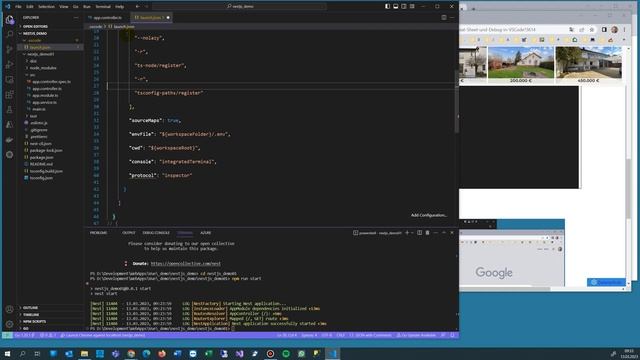Bookmark page with star icon in Chrome
The image size is (640, 360).
coord(591,29)
